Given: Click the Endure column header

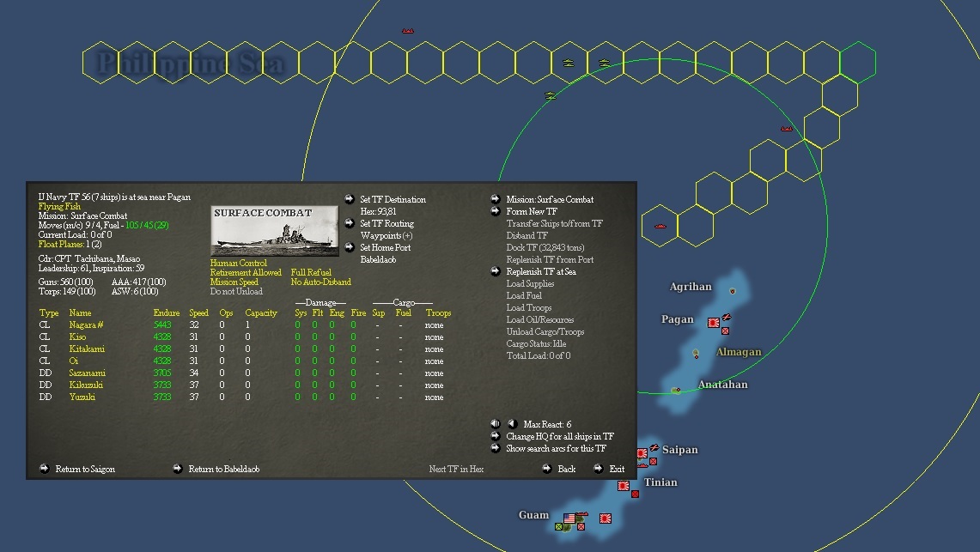Looking at the screenshot, I should click(x=167, y=312).
